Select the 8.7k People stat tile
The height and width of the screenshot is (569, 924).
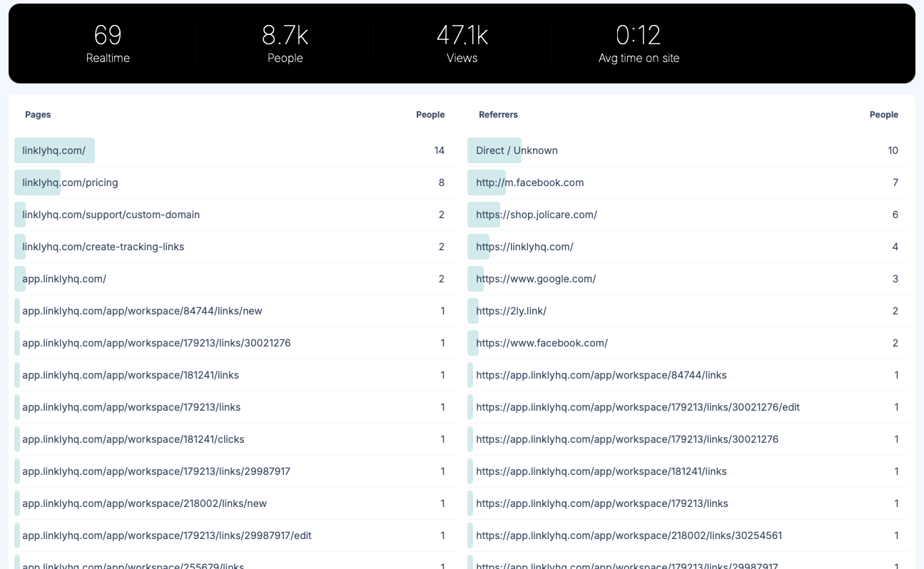point(285,43)
